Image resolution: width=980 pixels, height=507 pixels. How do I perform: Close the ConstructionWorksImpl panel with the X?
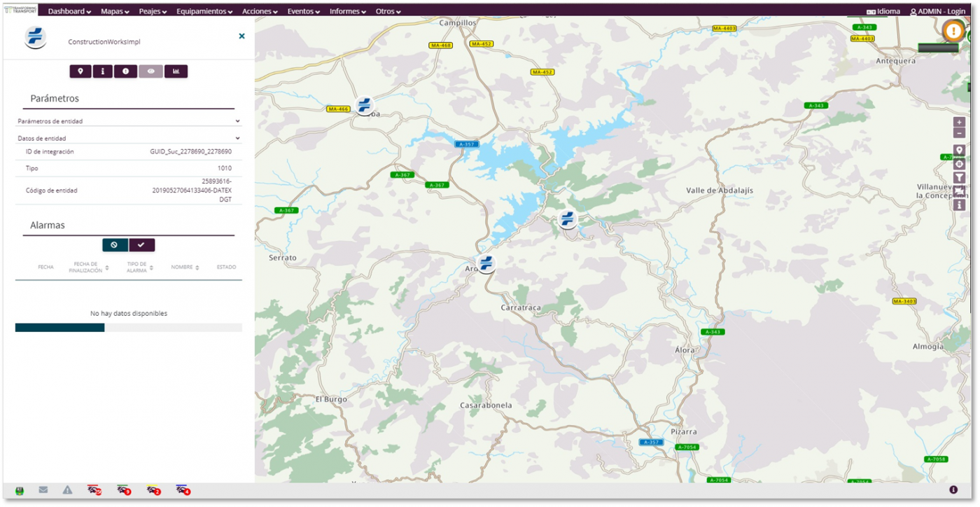(x=241, y=36)
